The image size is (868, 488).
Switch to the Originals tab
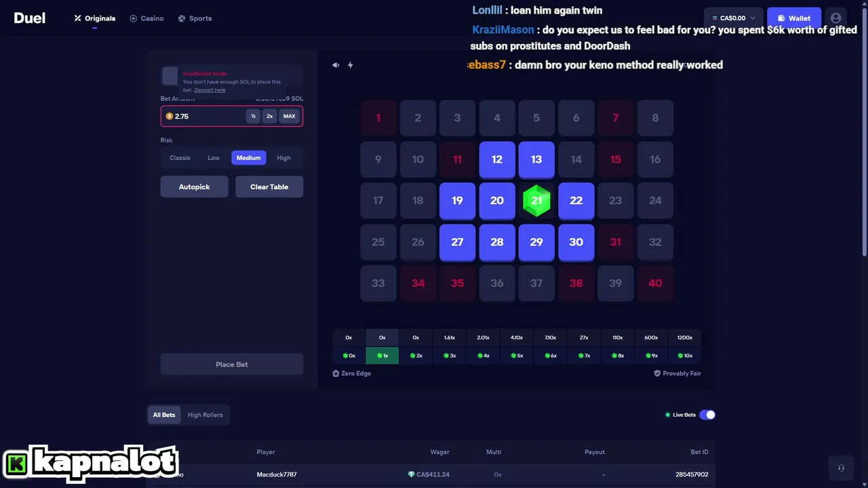(x=95, y=18)
